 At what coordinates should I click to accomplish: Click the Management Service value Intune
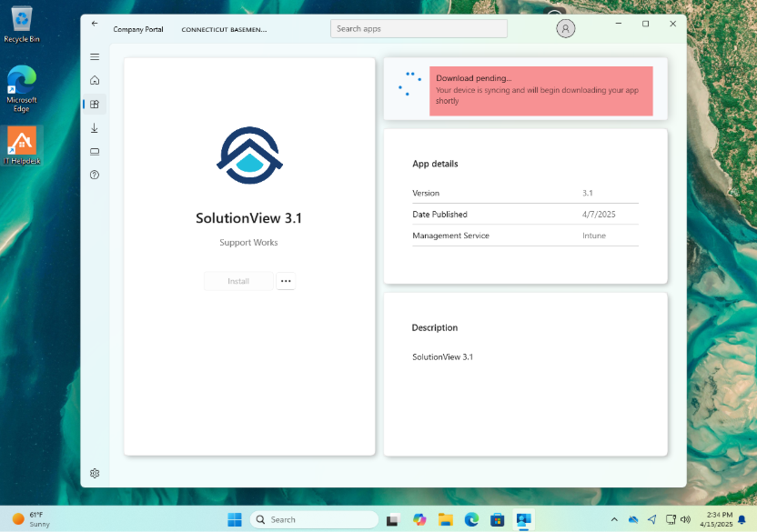click(x=594, y=236)
